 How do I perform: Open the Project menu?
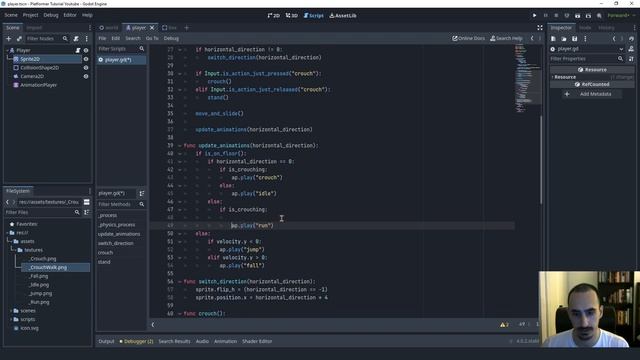tap(30, 15)
